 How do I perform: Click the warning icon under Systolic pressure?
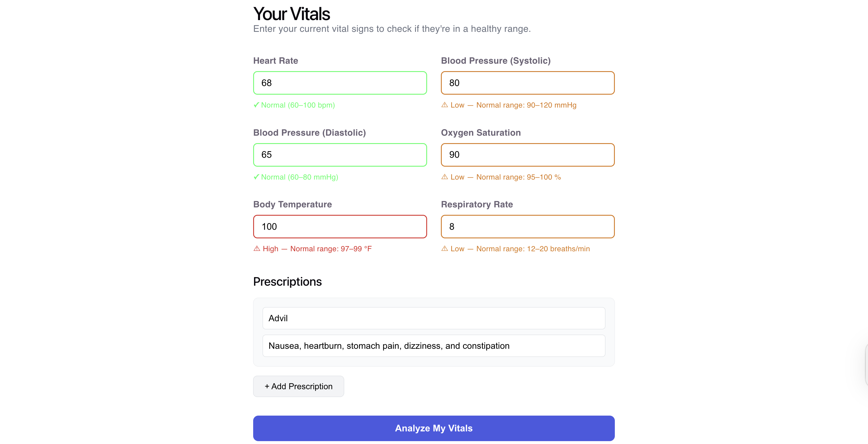pyautogui.click(x=444, y=105)
